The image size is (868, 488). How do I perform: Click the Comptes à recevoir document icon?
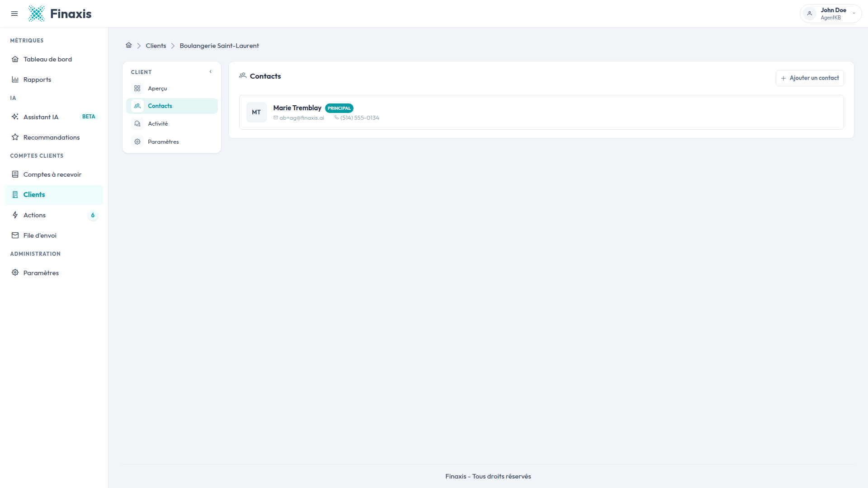[15, 174]
